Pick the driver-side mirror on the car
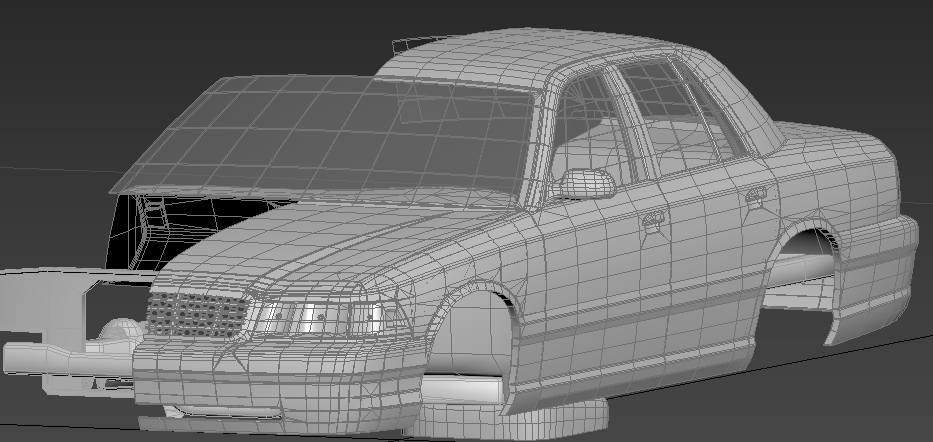The image size is (933, 442). pos(586,183)
